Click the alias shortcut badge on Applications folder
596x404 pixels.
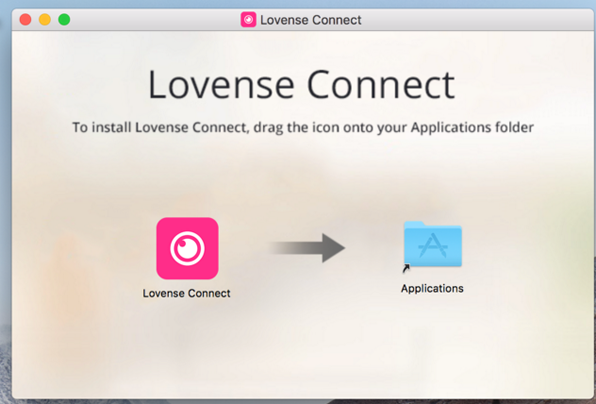[406, 268]
